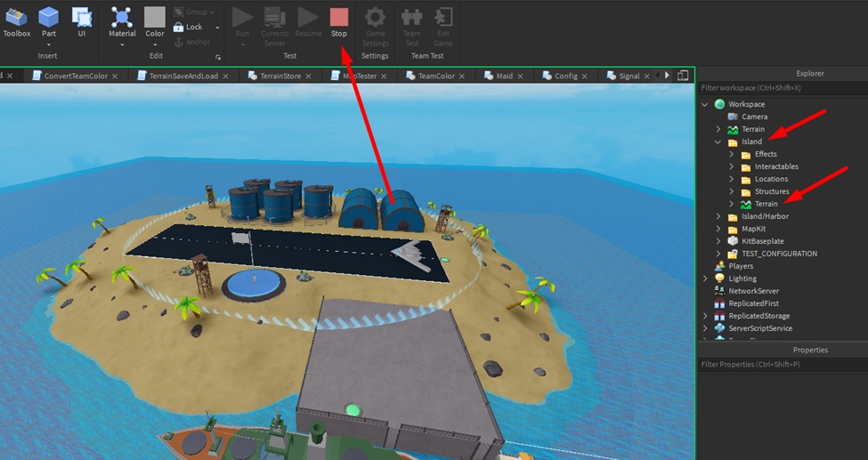Stop the running test

(x=339, y=23)
